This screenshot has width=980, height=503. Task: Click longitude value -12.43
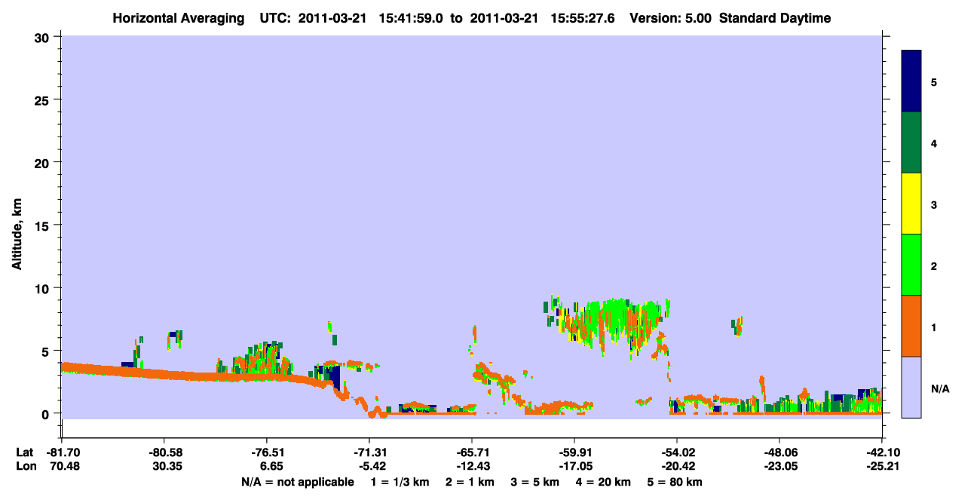coord(472,466)
